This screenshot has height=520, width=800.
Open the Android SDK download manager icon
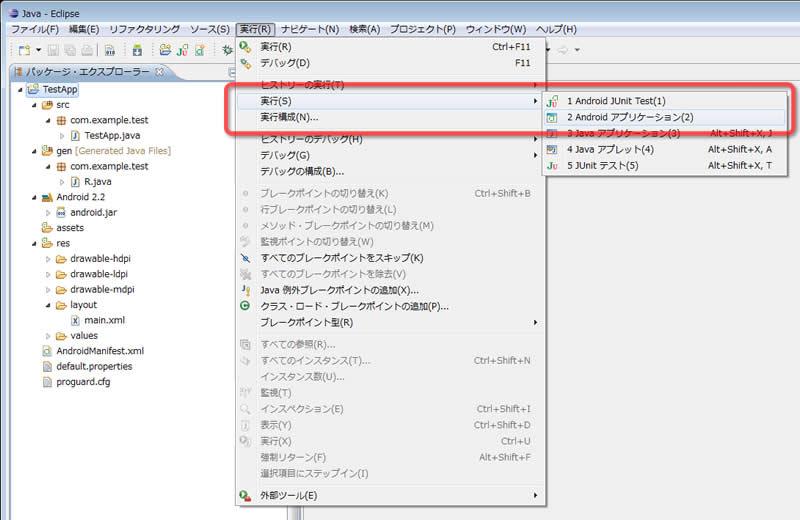point(137,50)
